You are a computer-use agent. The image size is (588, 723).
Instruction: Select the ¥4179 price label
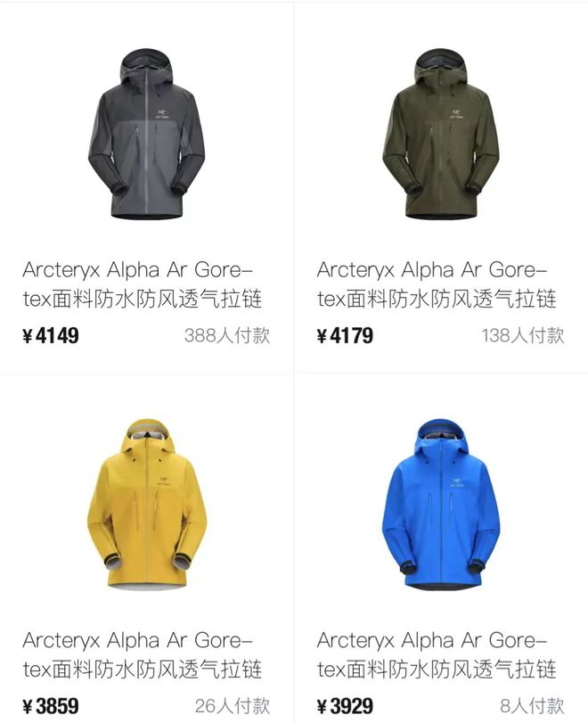[x=345, y=335]
